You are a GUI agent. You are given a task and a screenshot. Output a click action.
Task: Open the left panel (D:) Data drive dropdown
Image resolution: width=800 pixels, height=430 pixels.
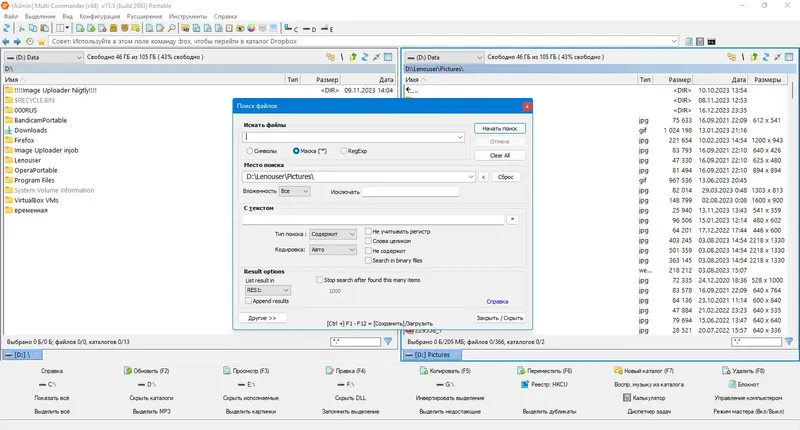[43, 57]
